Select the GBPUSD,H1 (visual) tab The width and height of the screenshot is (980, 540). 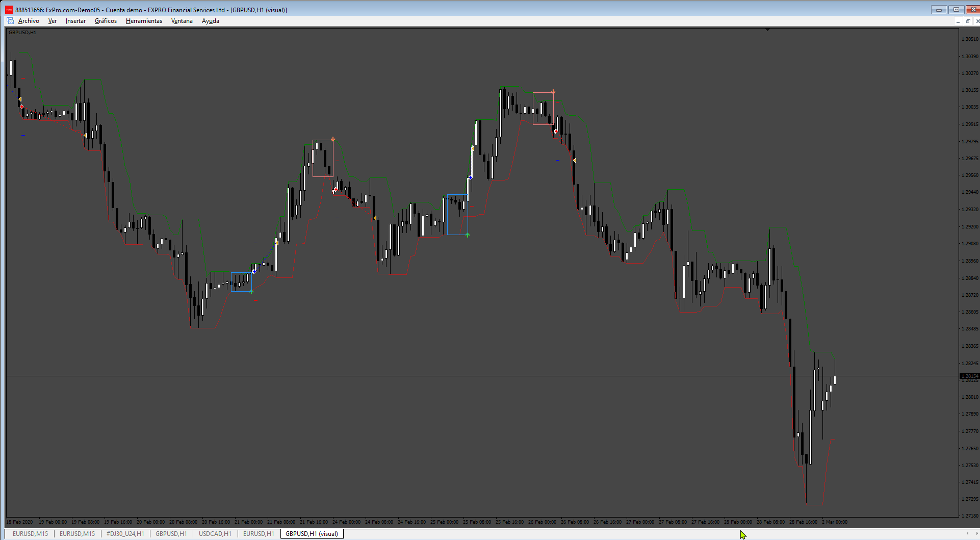[x=312, y=534]
